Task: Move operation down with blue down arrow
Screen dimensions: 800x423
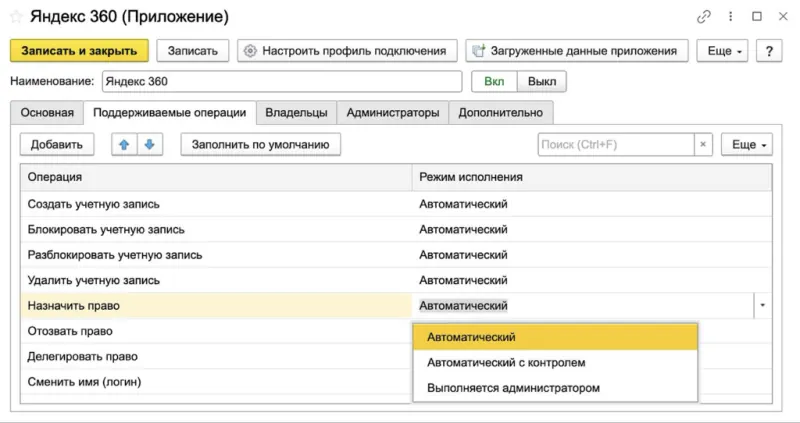Action: 149,144
